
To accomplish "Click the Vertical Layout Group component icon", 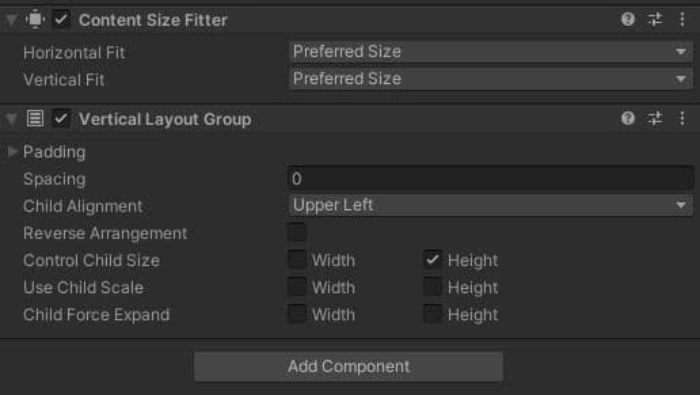I will tap(35, 119).
